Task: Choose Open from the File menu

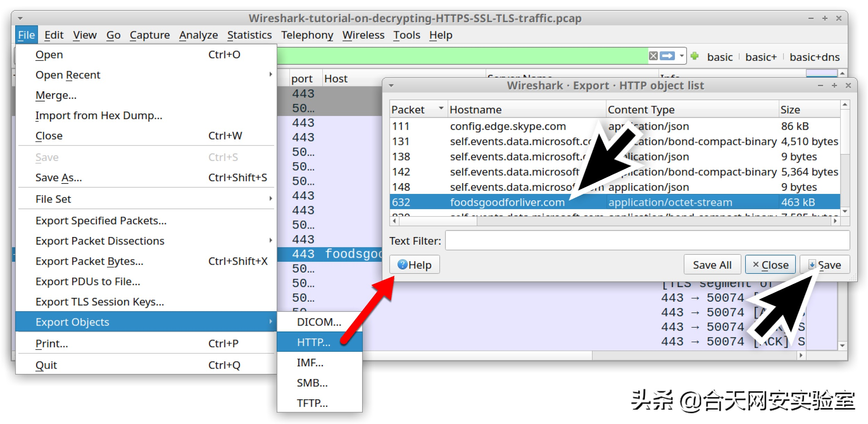Action: 146,55
